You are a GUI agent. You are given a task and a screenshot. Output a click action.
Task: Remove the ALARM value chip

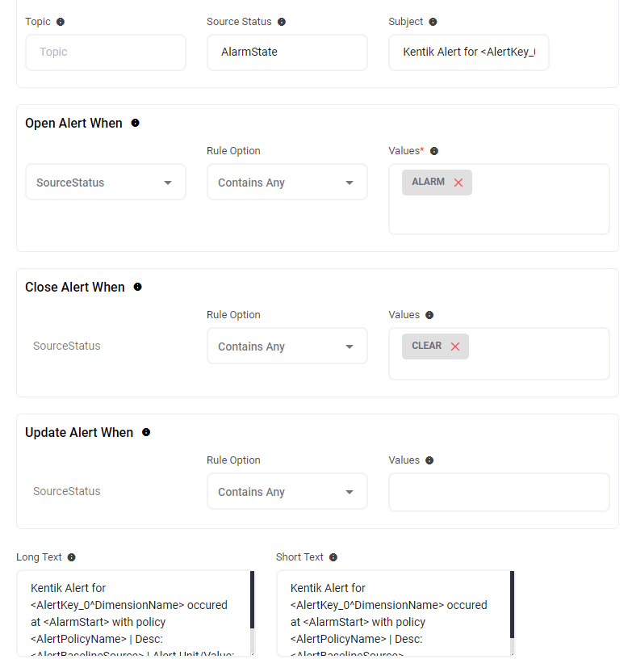tap(458, 183)
